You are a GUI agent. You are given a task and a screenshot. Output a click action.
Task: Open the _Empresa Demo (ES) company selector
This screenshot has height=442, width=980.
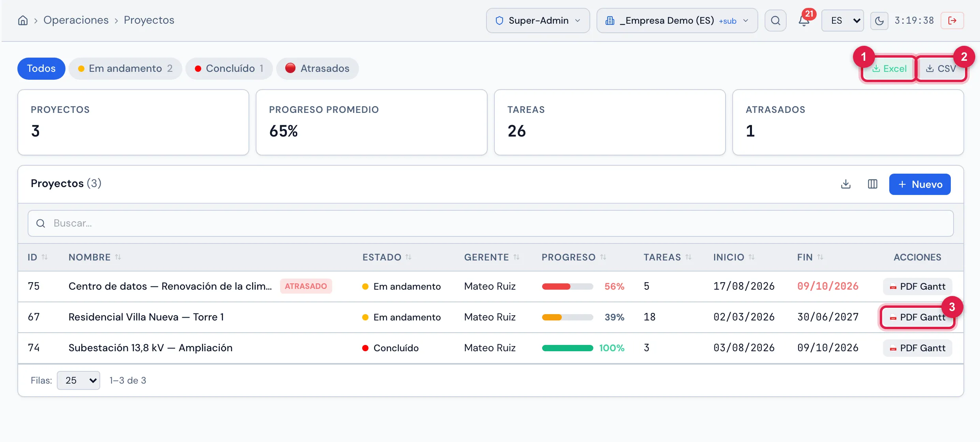click(x=677, y=21)
